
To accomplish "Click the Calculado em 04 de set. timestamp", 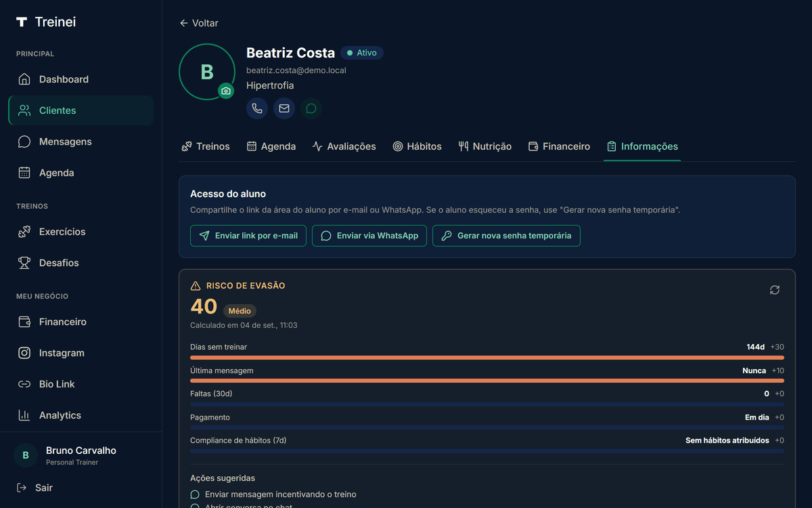I will pos(244,325).
